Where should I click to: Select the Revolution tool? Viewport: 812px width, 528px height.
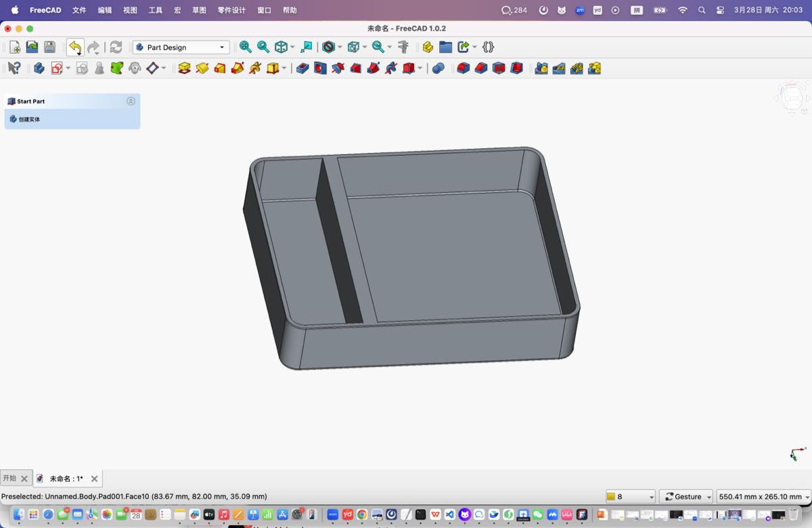tap(202, 68)
